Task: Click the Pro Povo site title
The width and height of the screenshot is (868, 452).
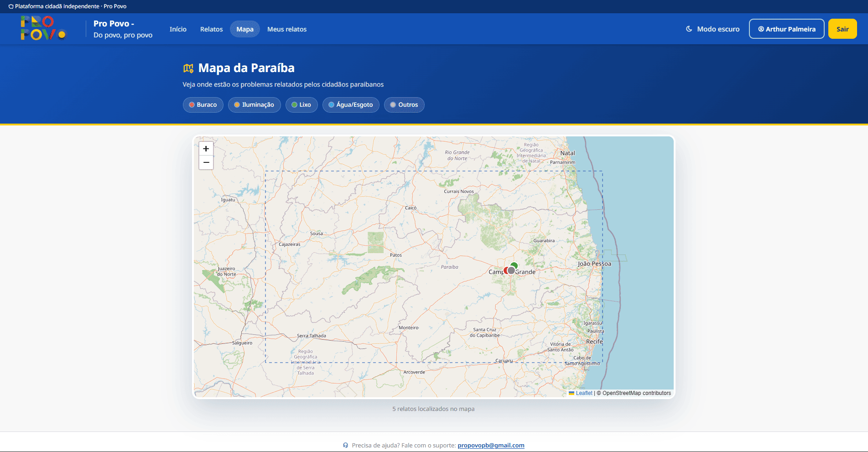Action: click(x=114, y=24)
